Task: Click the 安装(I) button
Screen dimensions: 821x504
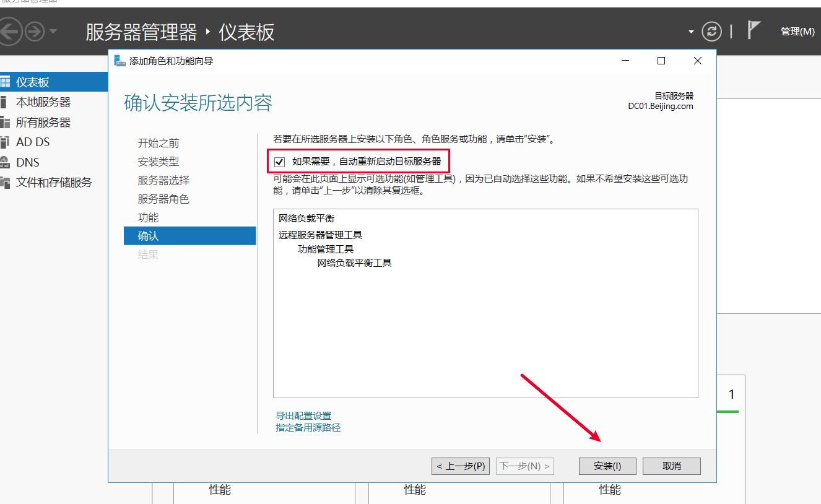Action: (607, 466)
